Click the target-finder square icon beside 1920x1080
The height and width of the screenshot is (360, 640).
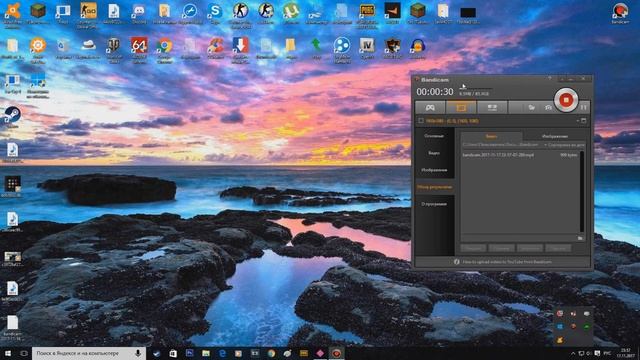click(421, 121)
